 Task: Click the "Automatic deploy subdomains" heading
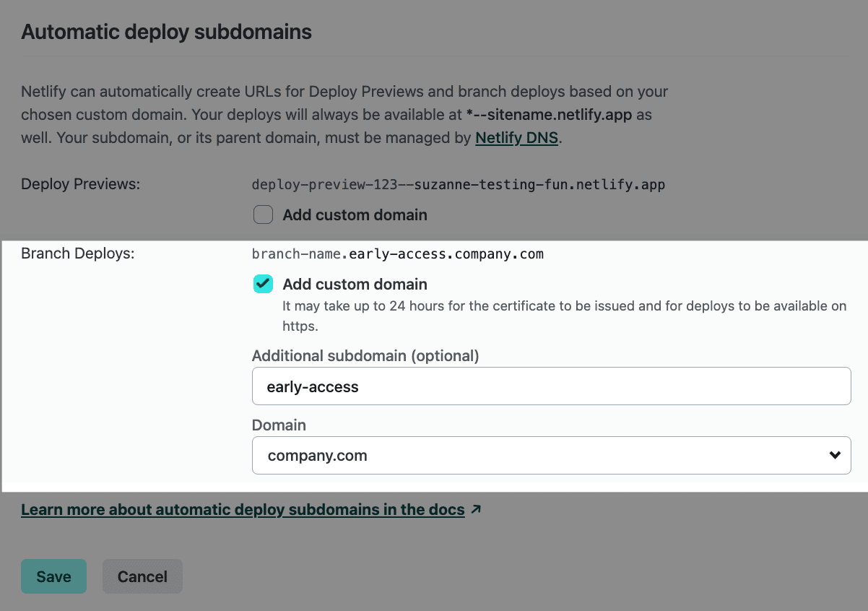point(166,32)
